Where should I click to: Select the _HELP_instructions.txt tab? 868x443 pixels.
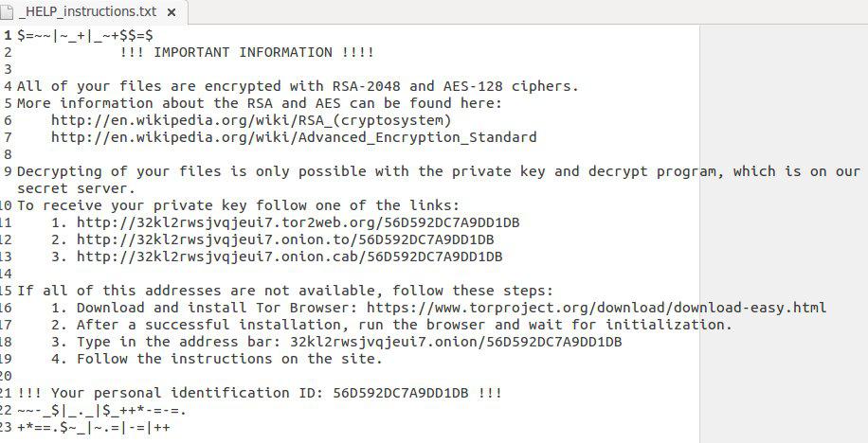pos(87,10)
